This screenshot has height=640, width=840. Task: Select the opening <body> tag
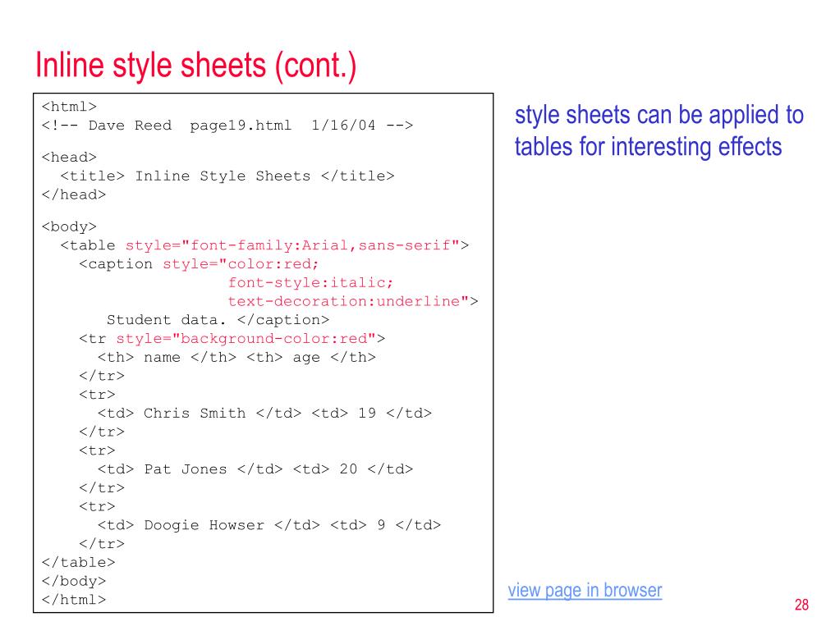tap(69, 227)
